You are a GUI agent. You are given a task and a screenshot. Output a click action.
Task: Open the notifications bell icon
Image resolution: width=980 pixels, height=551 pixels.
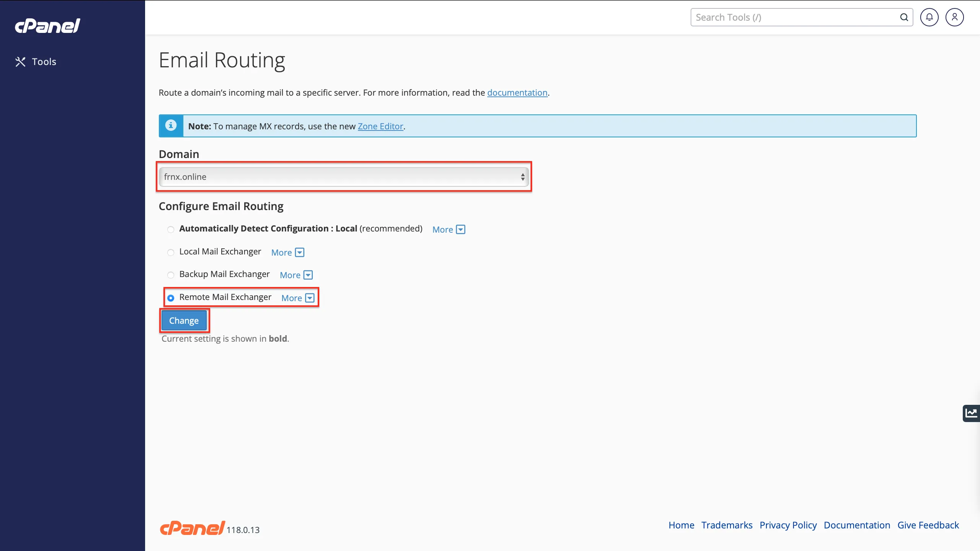coord(929,17)
